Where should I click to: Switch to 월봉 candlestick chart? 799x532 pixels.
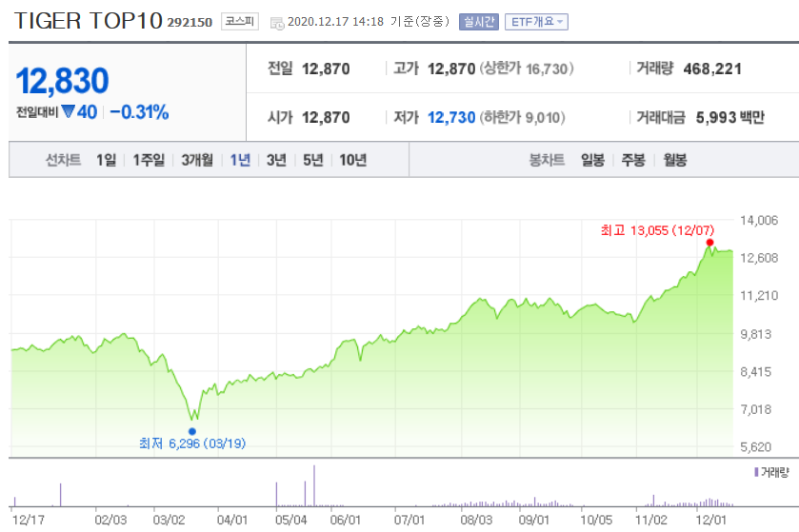tap(674, 161)
